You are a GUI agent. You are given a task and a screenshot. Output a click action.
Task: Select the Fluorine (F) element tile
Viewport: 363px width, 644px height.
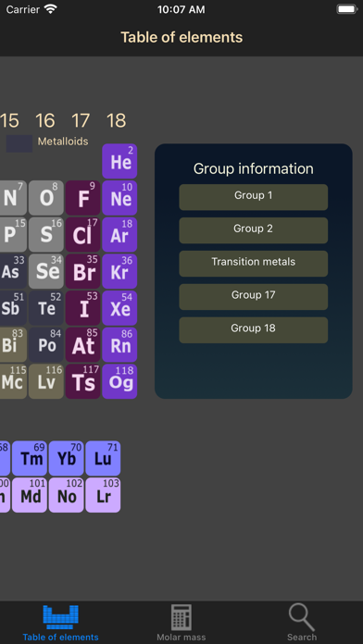82,198
